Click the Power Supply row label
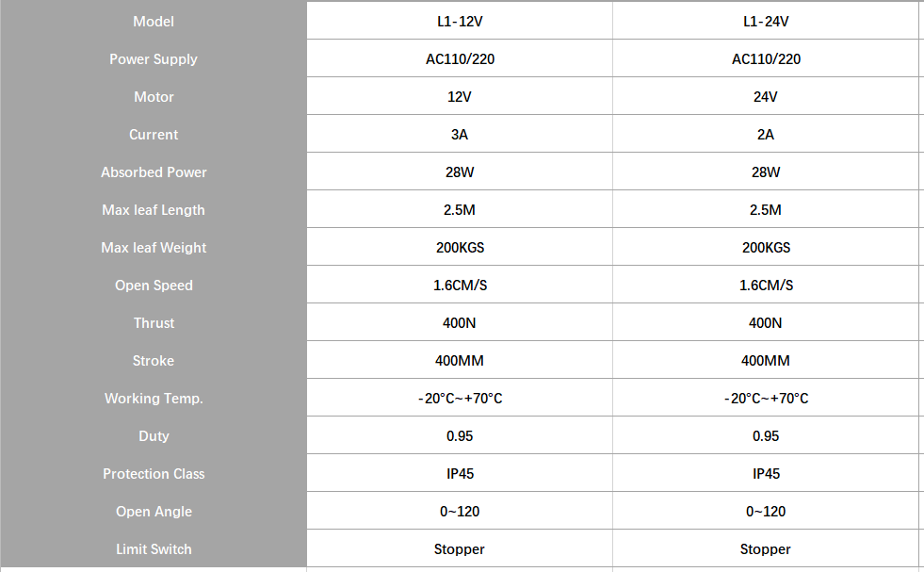The image size is (924, 572). coord(154,58)
